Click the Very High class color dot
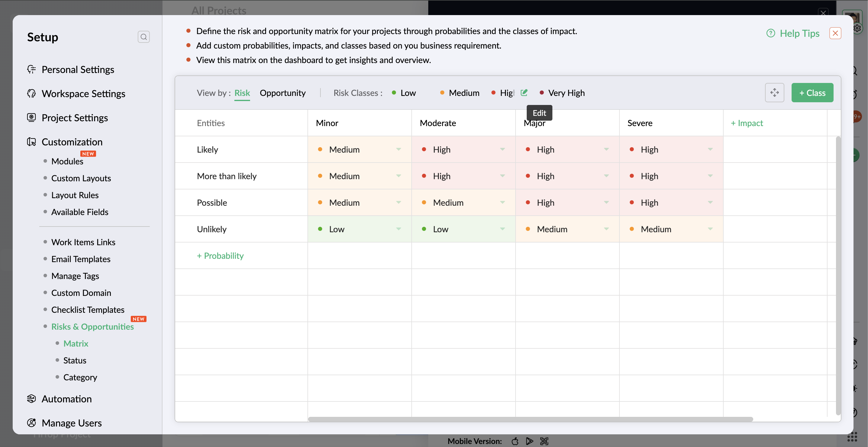The height and width of the screenshot is (447, 868). (x=542, y=93)
